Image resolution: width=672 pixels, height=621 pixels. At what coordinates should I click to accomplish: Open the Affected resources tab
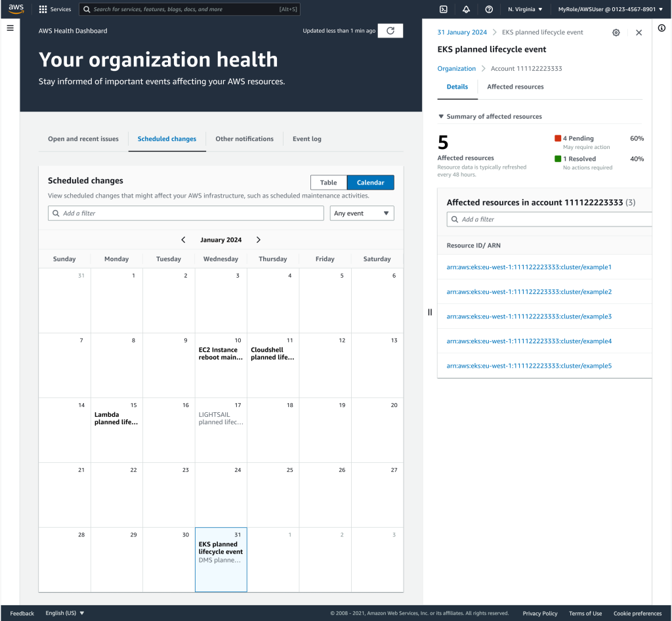(514, 86)
